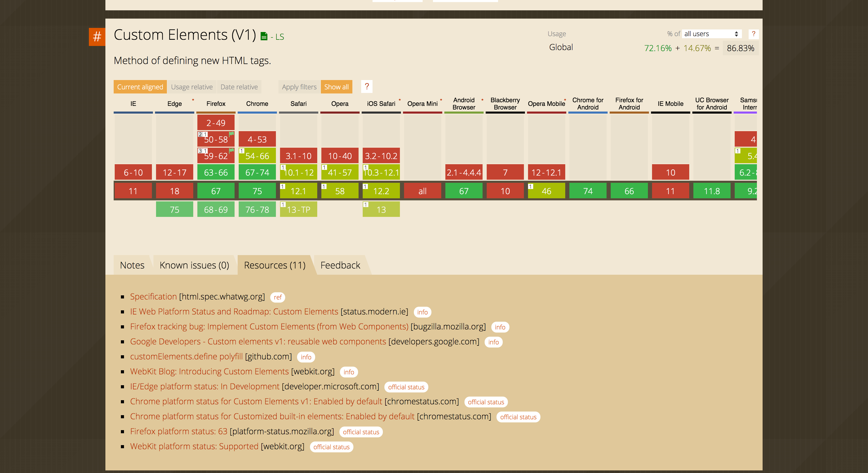Switch to Usage relative display mode
Screen dimensions: 868x473
pos(192,86)
